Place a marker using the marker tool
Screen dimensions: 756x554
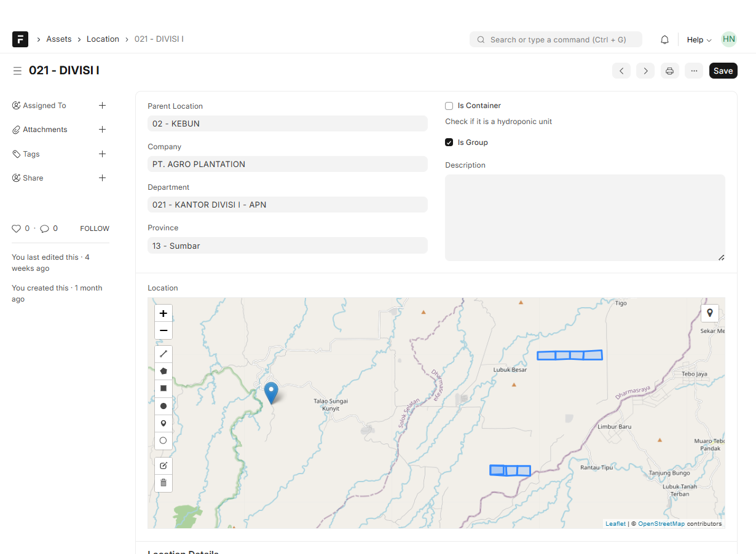pos(163,423)
